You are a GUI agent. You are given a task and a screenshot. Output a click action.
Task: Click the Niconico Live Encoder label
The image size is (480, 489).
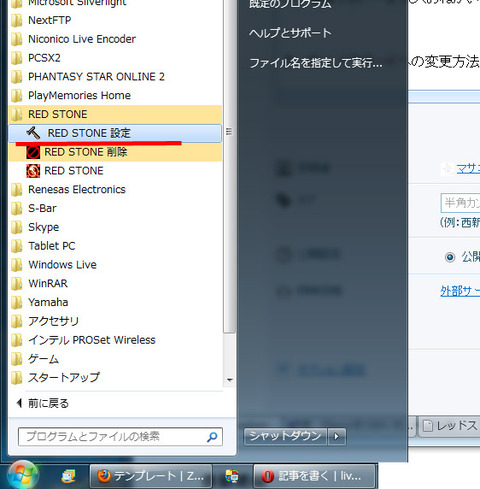click(x=82, y=39)
